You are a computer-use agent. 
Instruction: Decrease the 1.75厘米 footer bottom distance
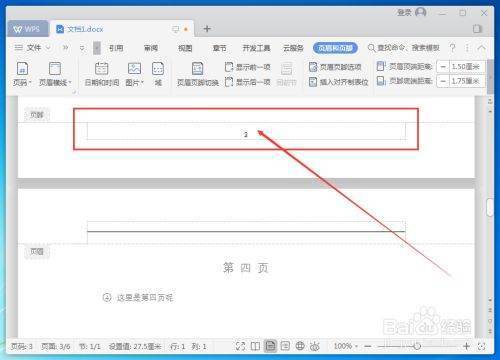pos(443,81)
